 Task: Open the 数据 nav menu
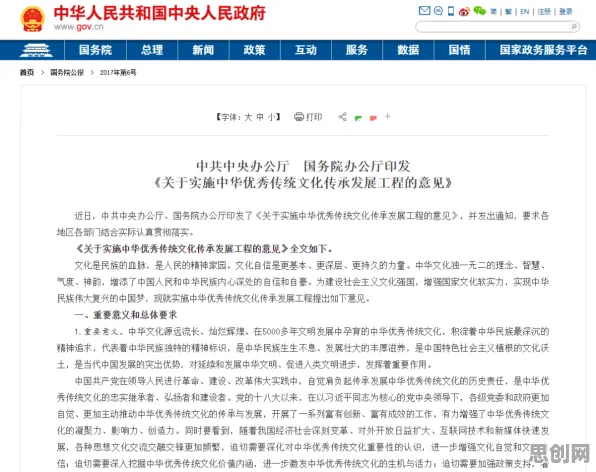pos(408,50)
